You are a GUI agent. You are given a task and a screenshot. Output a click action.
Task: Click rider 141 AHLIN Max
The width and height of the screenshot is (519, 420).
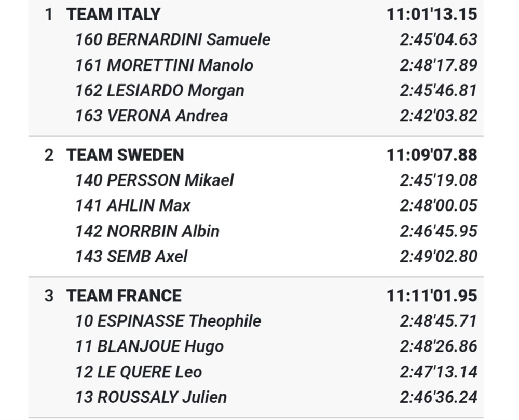[x=133, y=205]
